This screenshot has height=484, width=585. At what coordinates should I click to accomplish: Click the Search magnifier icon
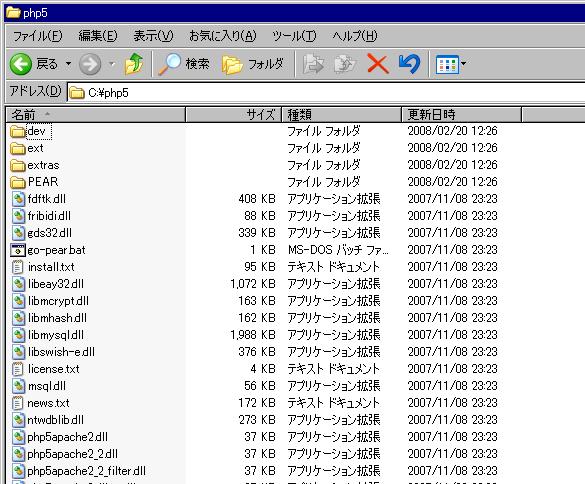pos(170,64)
